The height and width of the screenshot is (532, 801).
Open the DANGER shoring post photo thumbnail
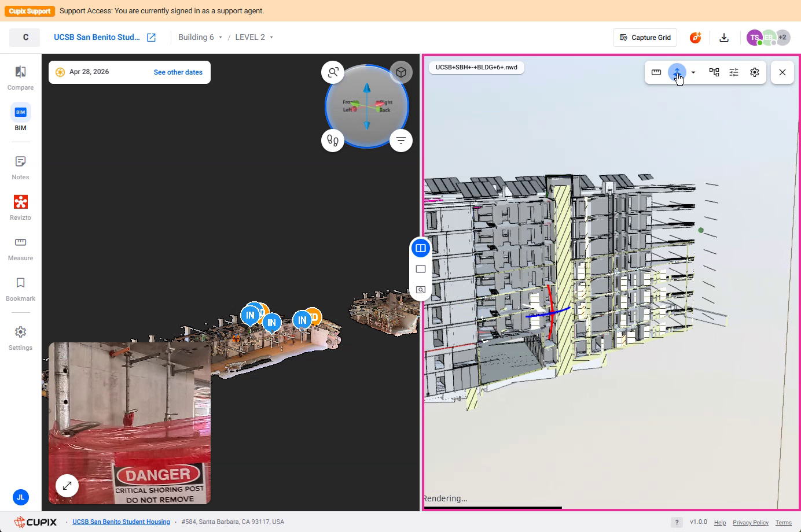130,423
